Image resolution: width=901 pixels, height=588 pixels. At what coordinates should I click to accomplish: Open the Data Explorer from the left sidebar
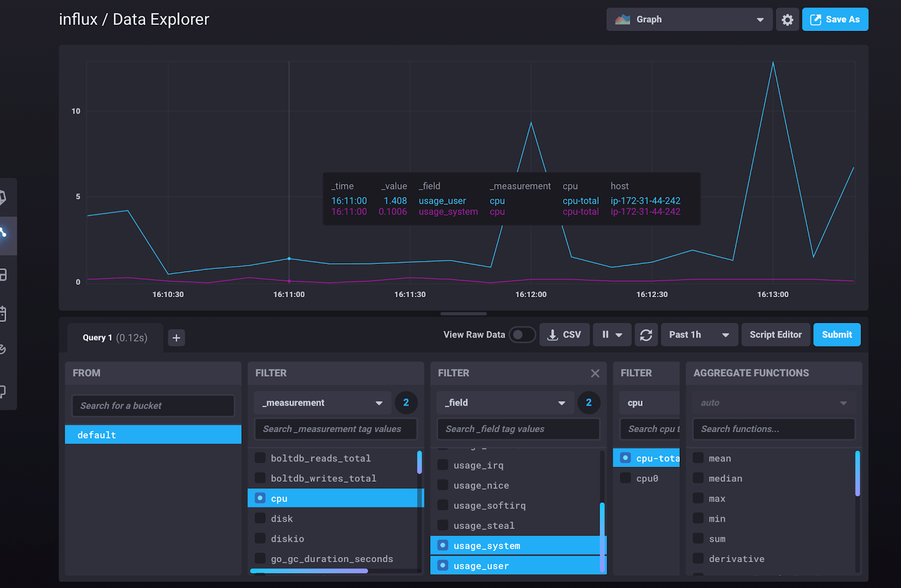click(8, 235)
